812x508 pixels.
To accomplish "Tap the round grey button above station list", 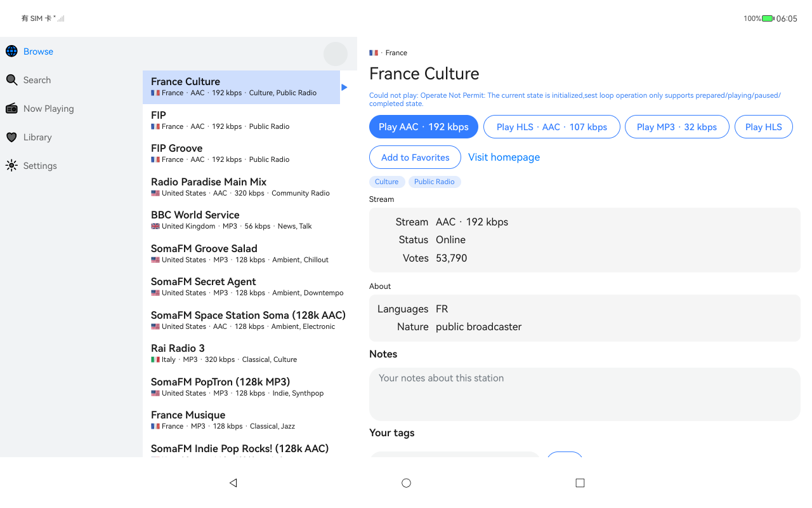I will pos(336,54).
